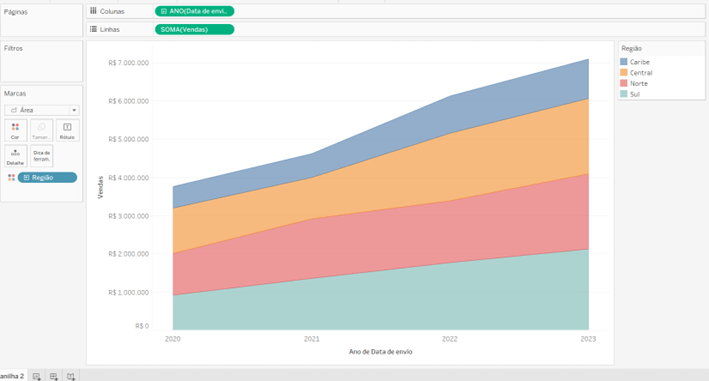Select the Sul legend label
709x381 pixels.
coord(635,94)
